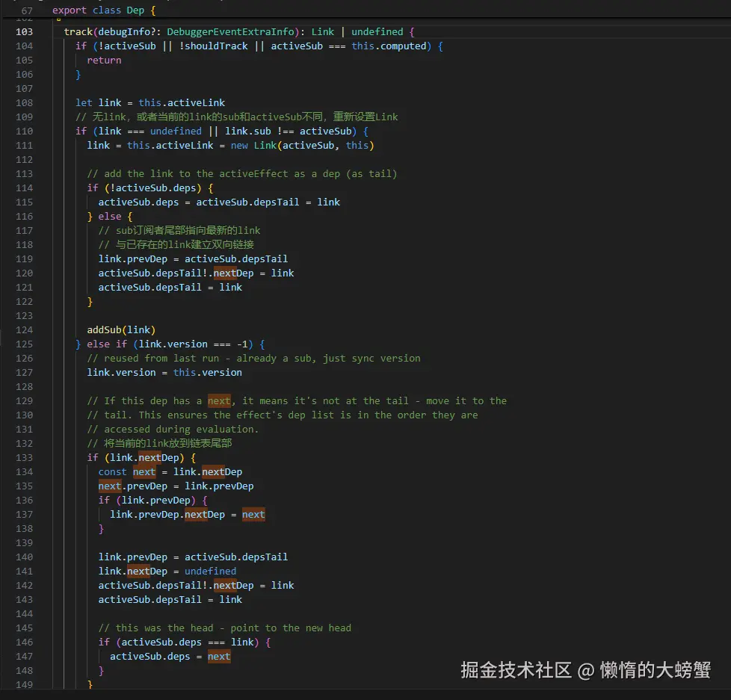This screenshot has width=731, height=700.
Task: Click highlighted 'next' on line 147
Action: pos(219,657)
